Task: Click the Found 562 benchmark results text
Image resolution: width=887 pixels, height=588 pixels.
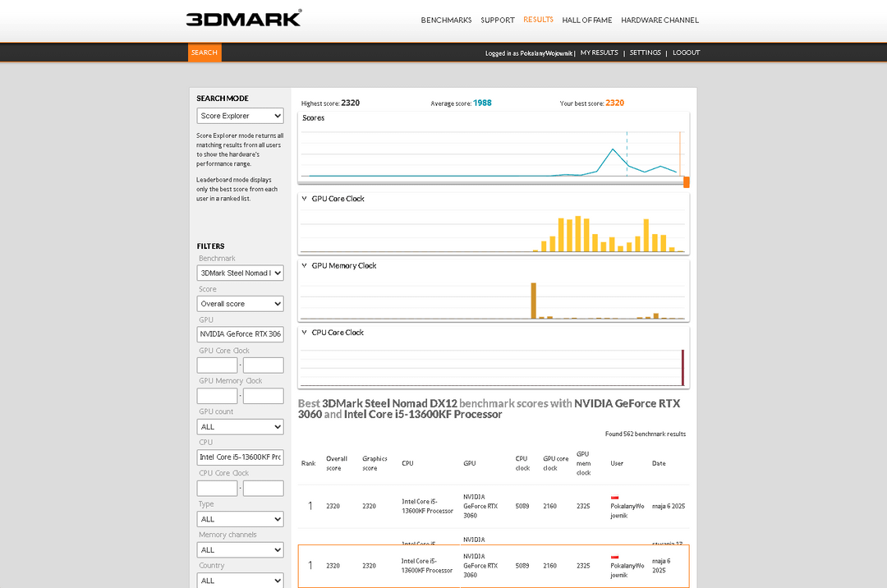Action: pyautogui.click(x=646, y=434)
